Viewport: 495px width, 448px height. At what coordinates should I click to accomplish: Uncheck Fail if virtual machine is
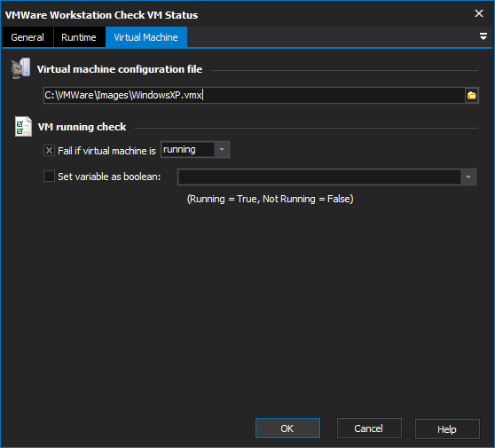(x=49, y=150)
